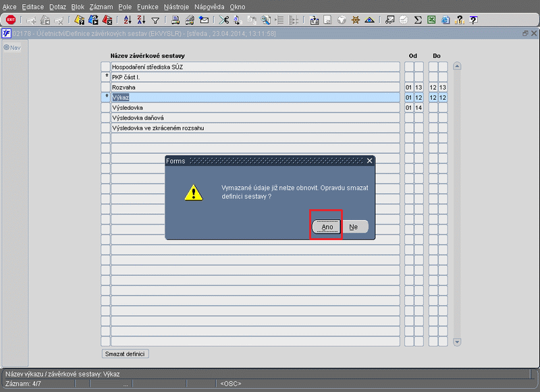Screen dimensions: 540x392
Task: Select the Výsledovka daňová row
Action: [x=255, y=117]
